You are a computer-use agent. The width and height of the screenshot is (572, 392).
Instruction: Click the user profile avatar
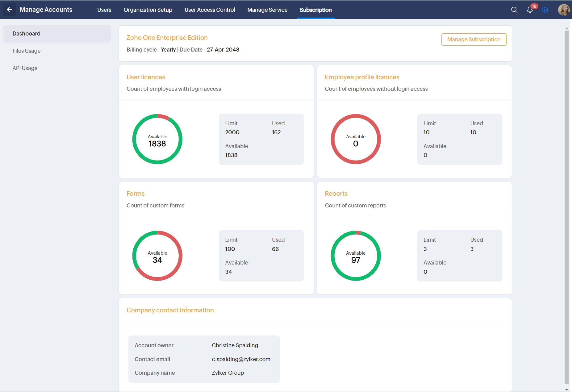(x=564, y=10)
